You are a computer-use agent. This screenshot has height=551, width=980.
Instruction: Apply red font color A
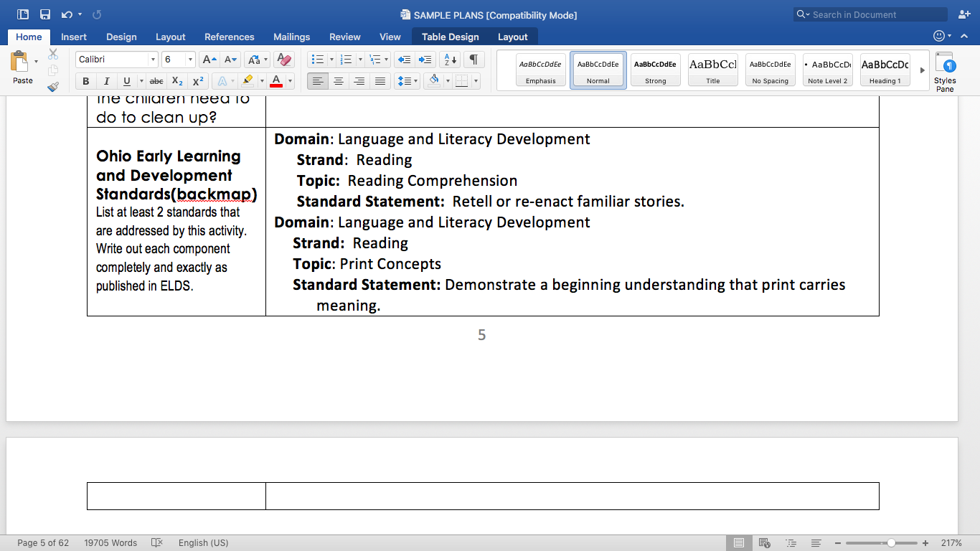(x=276, y=81)
